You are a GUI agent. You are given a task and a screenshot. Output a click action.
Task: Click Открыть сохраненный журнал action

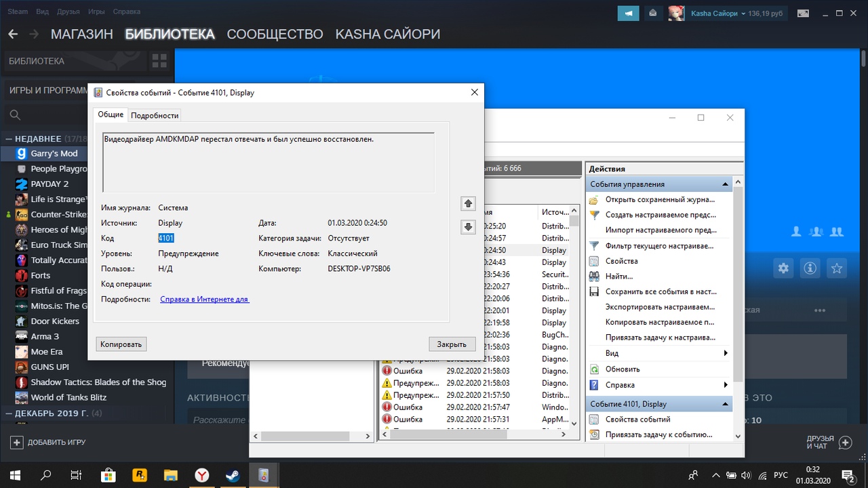[660, 200]
